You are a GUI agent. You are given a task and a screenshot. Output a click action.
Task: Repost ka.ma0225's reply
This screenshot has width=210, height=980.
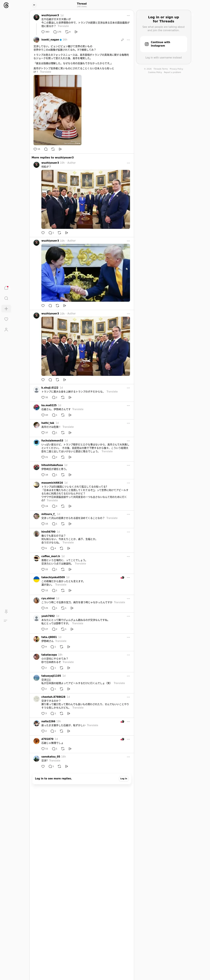tap(63, 415)
